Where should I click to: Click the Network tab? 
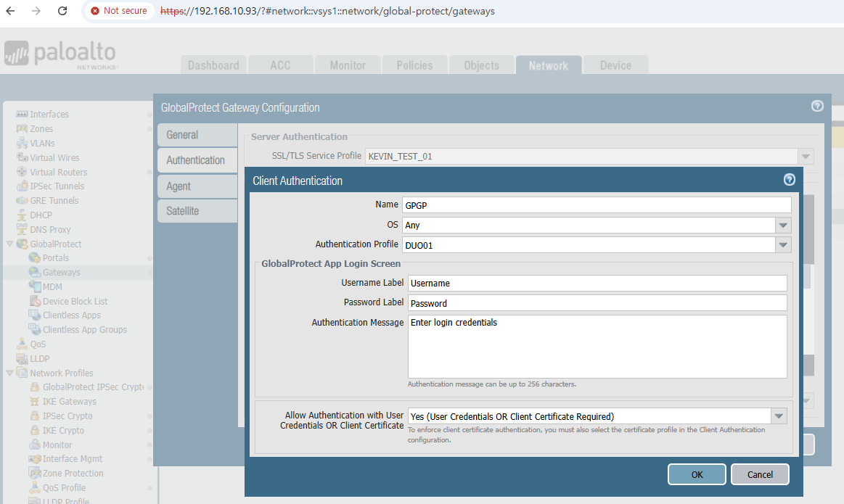(549, 65)
